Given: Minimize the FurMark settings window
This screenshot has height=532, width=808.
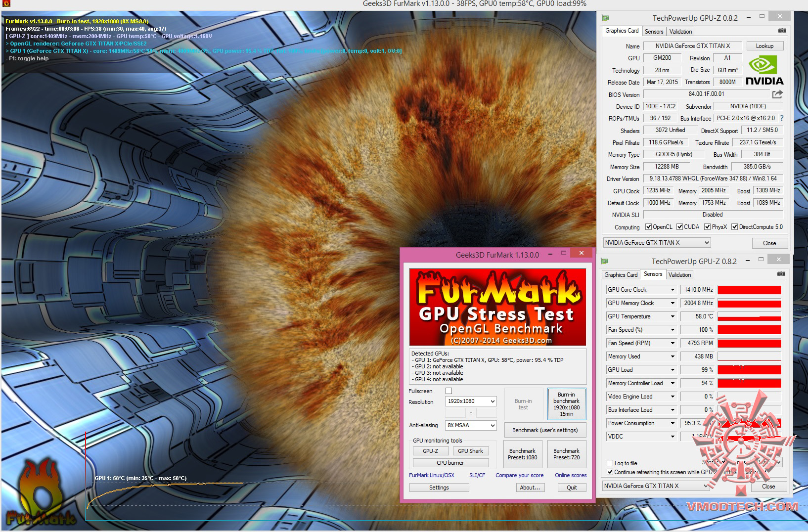Looking at the screenshot, I should [x=550, y=254].
